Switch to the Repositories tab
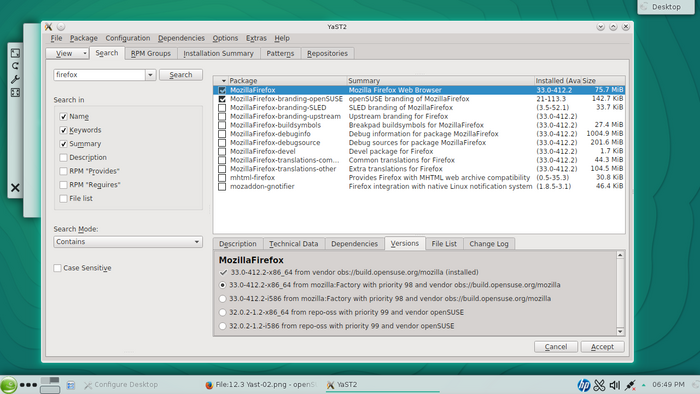This screenshot has width=700, height=394. [x=327, y=53]
